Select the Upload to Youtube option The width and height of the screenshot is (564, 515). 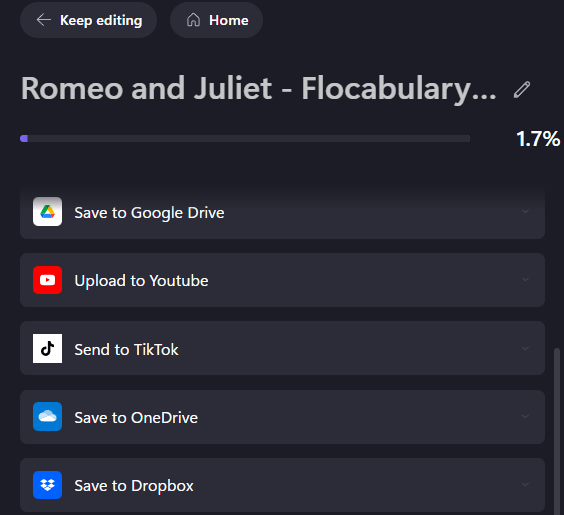coord(282,280)
